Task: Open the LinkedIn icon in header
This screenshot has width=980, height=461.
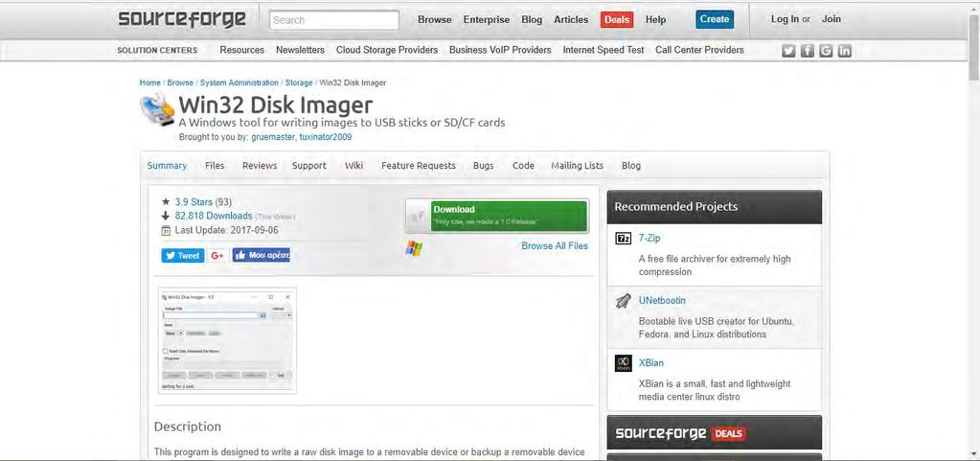Action: (x=844, y=51)
